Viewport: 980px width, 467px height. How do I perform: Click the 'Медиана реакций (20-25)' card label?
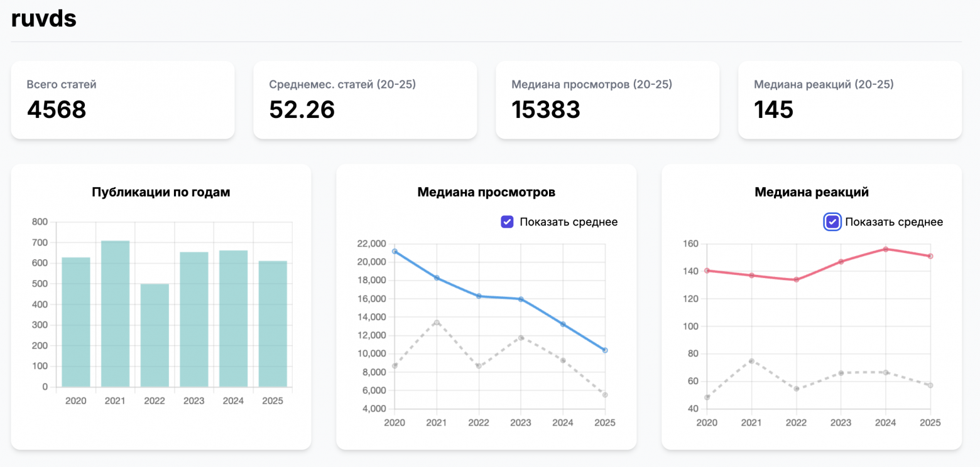(824, 84)
